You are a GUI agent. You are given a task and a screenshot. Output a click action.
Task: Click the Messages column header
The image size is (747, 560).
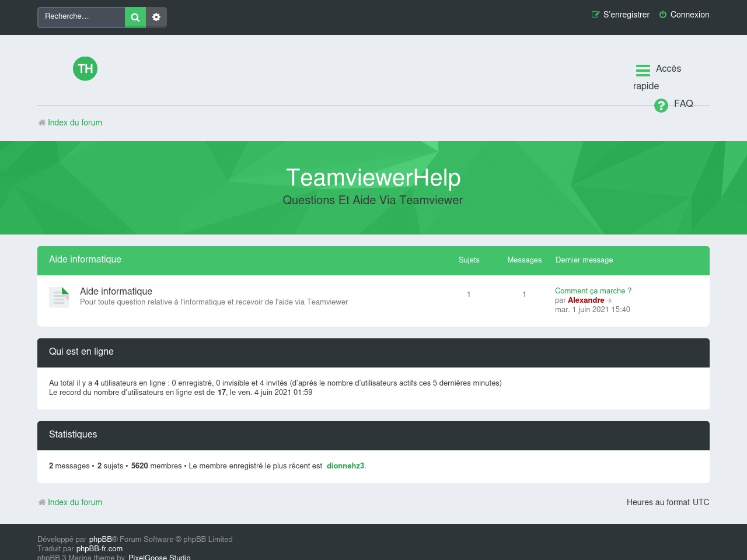coord(525,260)
